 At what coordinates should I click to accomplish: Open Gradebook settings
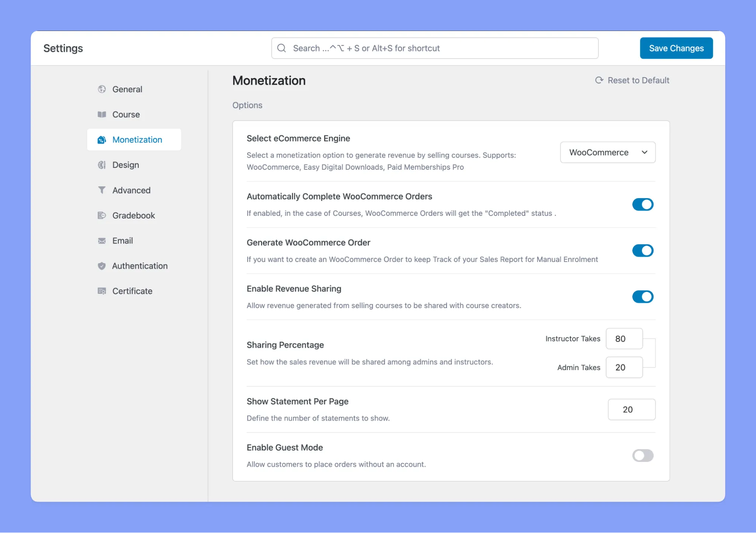click(134, 215)
